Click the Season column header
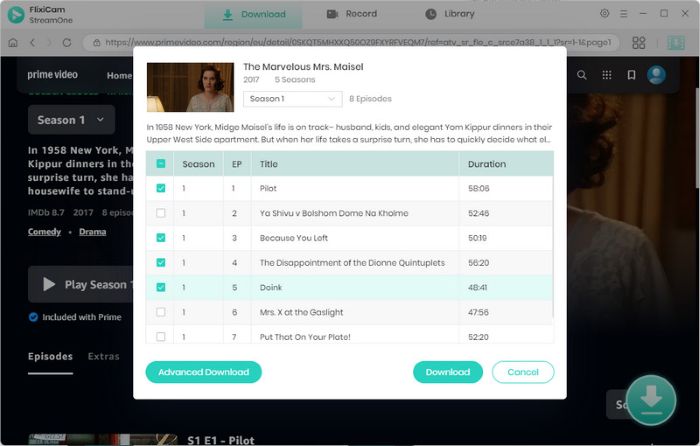Image resolution: width=700 pixels, height=446 pixels. 198,164
